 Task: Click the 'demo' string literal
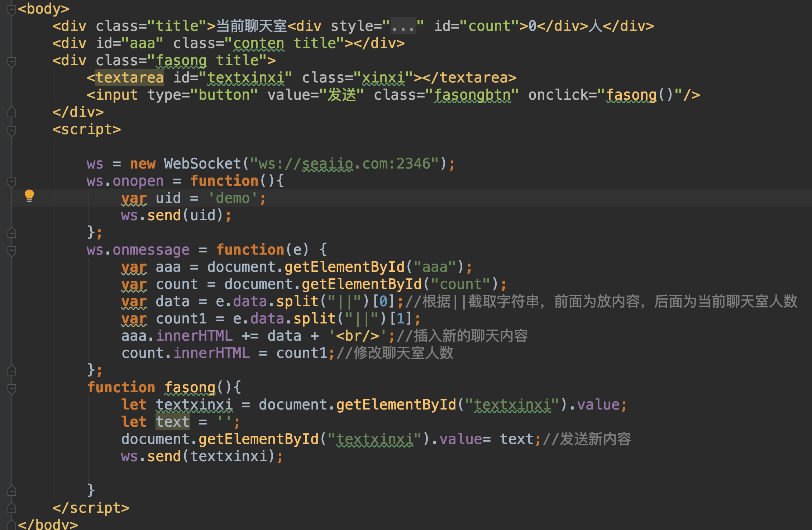point(233,198)
